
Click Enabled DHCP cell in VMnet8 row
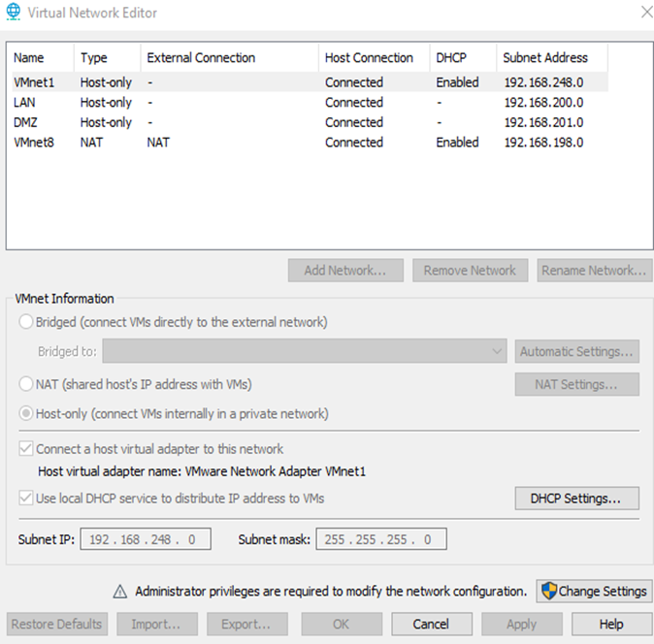click(x=458, y=143)
